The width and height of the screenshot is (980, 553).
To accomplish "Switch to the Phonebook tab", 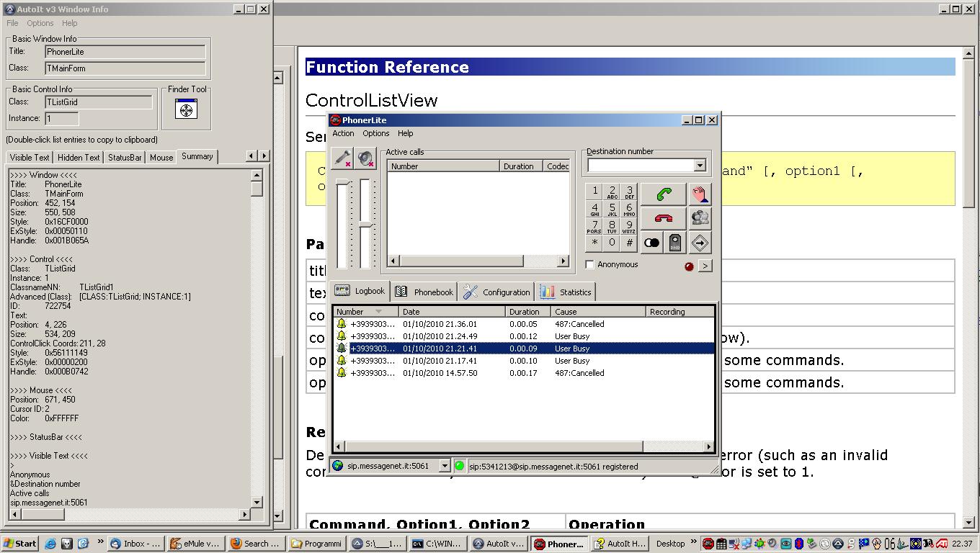I will 424,292.
